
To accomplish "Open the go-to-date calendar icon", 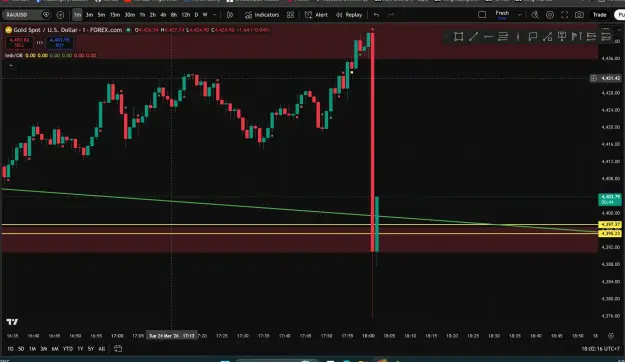I will point(118,349).
